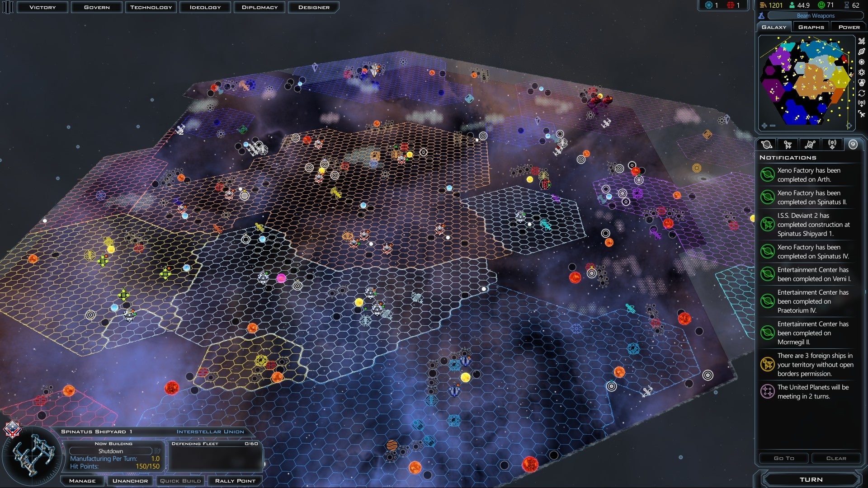Open the ships list tab icon
Image resolution: width=868 pixels, height=488 pixels.
tap(788, 145)
